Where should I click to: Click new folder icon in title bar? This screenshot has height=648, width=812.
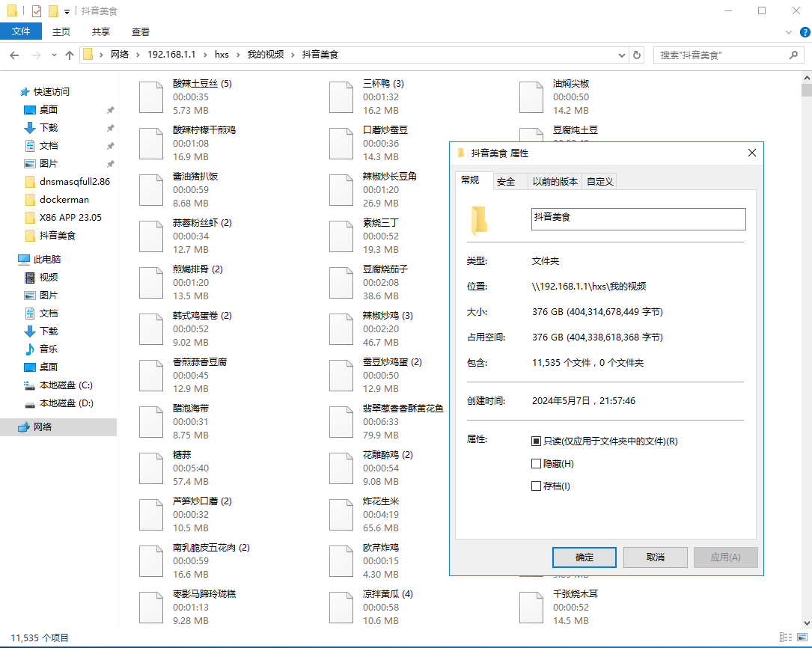[x=53, y=11]
